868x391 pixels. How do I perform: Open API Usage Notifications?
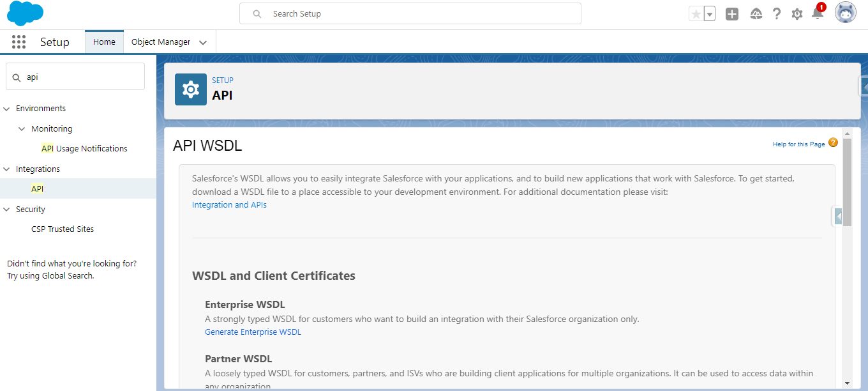tap(84, 149)
